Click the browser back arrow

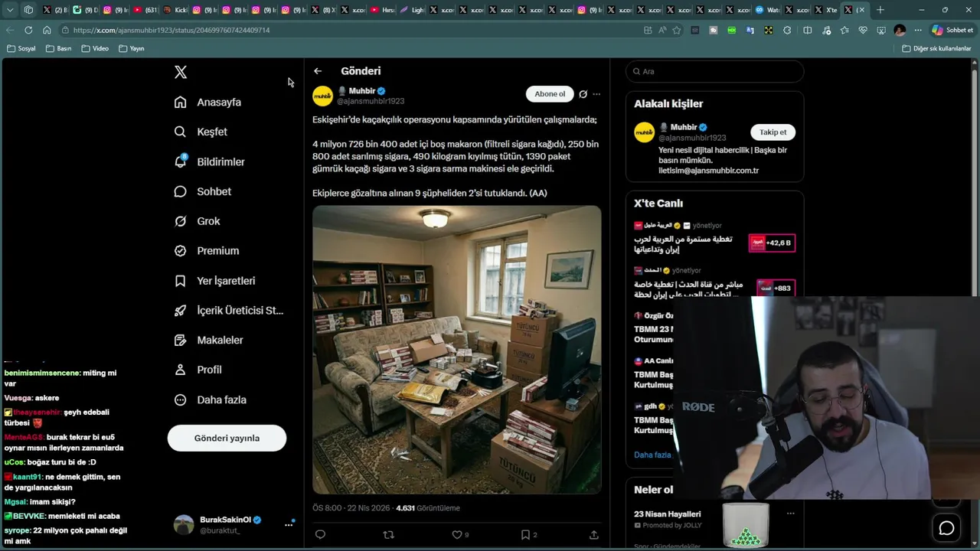click(x=10, y=30)
